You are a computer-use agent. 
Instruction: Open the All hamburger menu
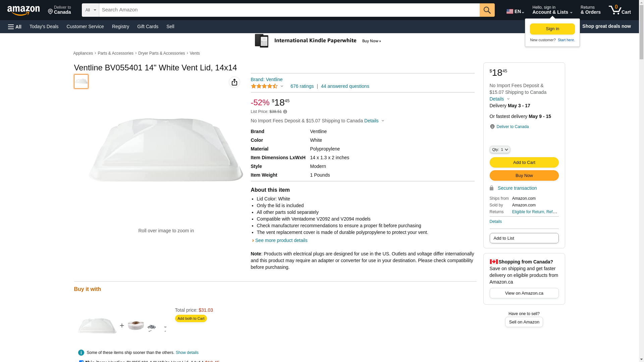point(15,26)
